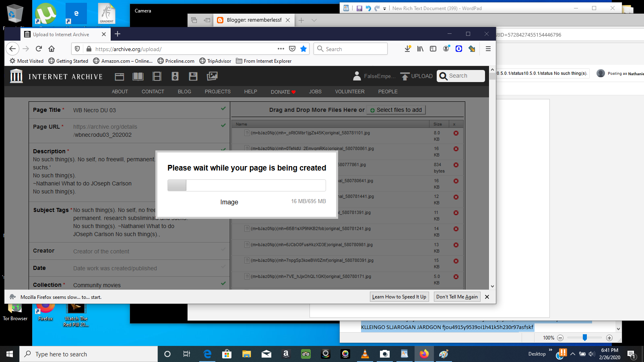Open VLC media player taskbar icon

point(365,354)
